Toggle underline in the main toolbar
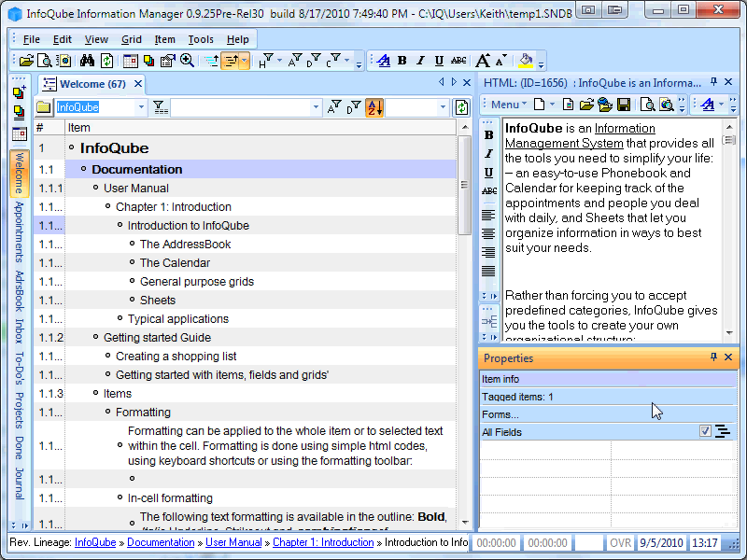 coord(439,61)
